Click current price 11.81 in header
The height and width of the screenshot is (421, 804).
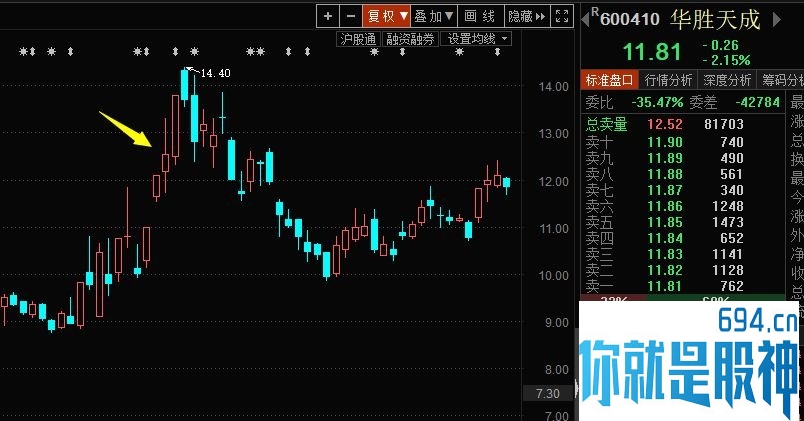pyautogui.click(x=652, y=52)
